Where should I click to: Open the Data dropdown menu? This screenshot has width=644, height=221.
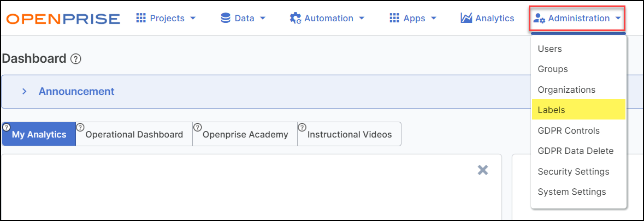point(243,18)
